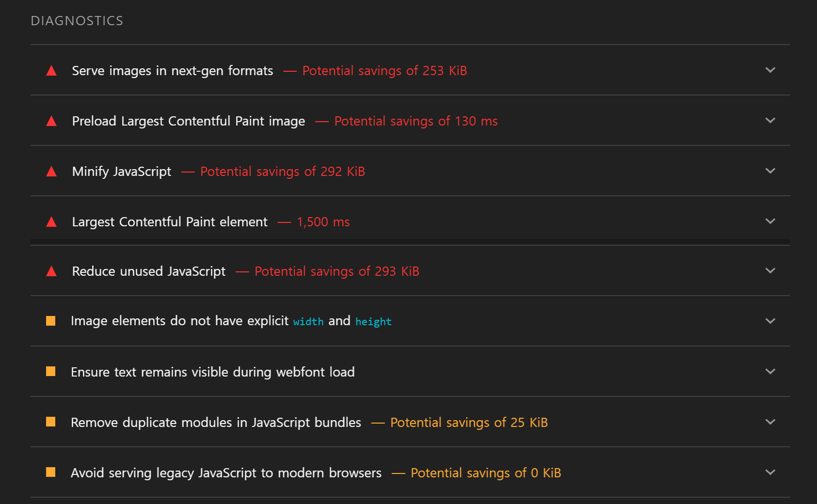Click the Potential savings of 253 KiB text

point(384,71)
